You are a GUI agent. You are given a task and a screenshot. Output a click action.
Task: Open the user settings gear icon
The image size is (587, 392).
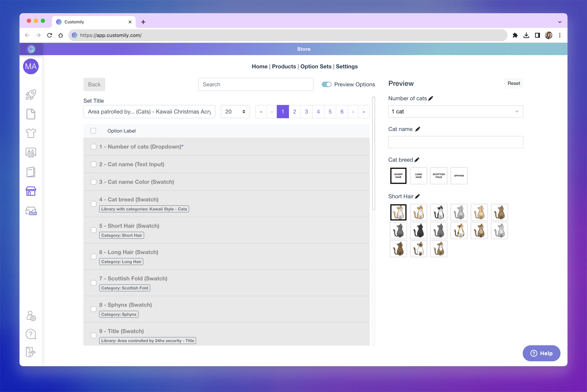tap(31, 316)
